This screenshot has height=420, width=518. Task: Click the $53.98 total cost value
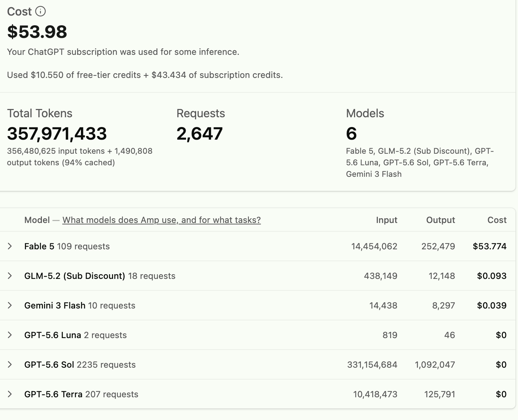37,32
